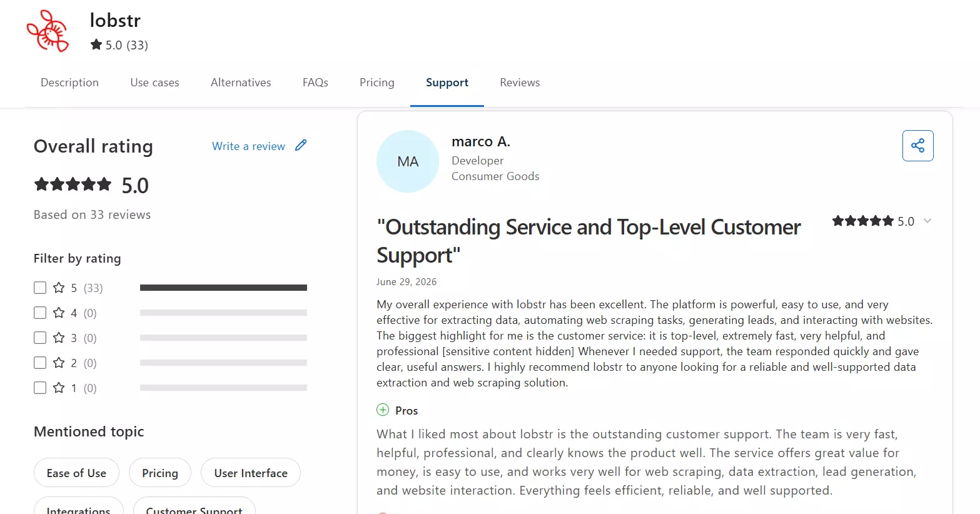Click the star icon in the 1-star filter row
Image resolution: width=980 pixels, height=514 pixels.
tap(59, 388)
